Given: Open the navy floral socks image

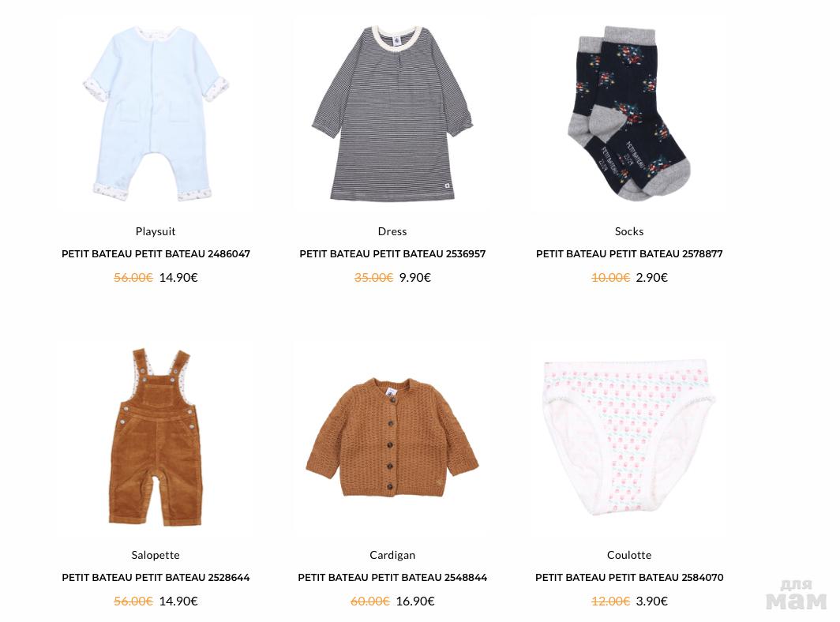Looking at the screenshot, I should [629, 114].
